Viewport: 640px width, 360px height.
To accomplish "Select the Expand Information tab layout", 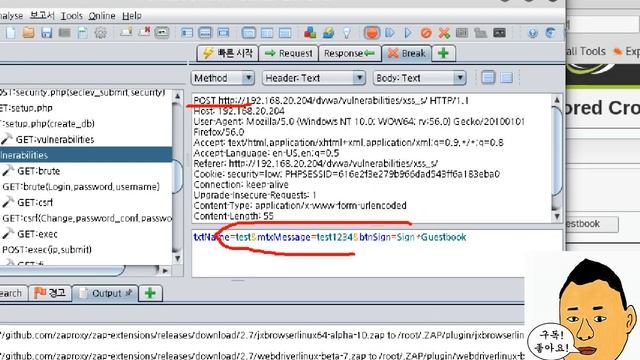I will pos(205,33).
